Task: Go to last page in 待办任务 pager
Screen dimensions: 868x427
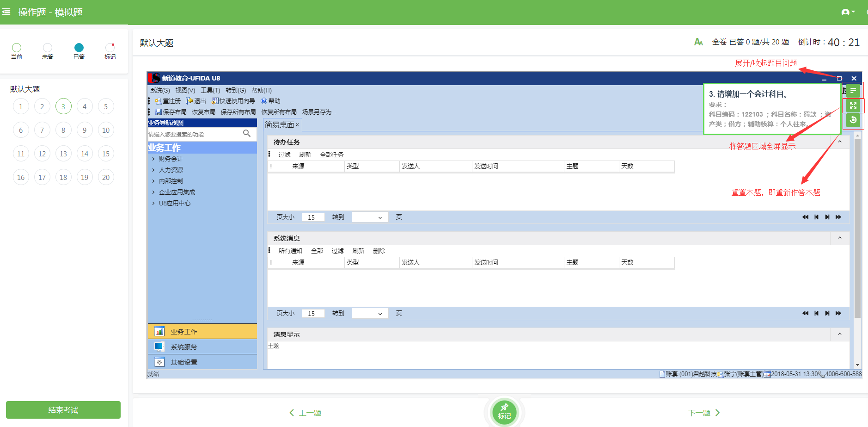Action: (x=838, y=217)
